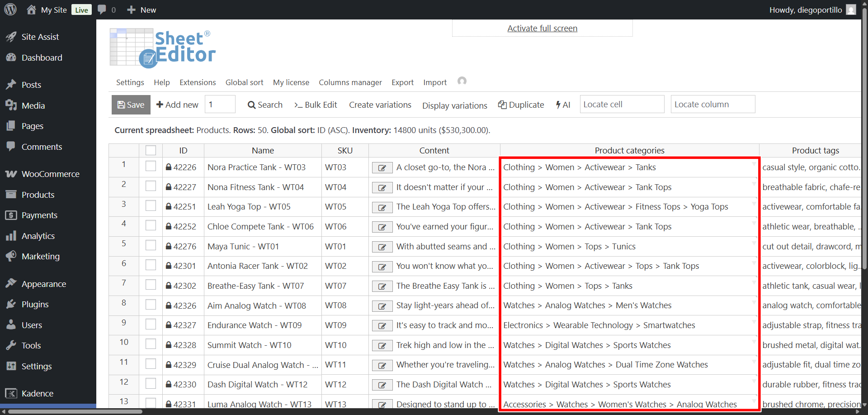This screenshot has height=415, width=868.
Task: Open the comments bubble in admin bar
Action: click(102, 10)
